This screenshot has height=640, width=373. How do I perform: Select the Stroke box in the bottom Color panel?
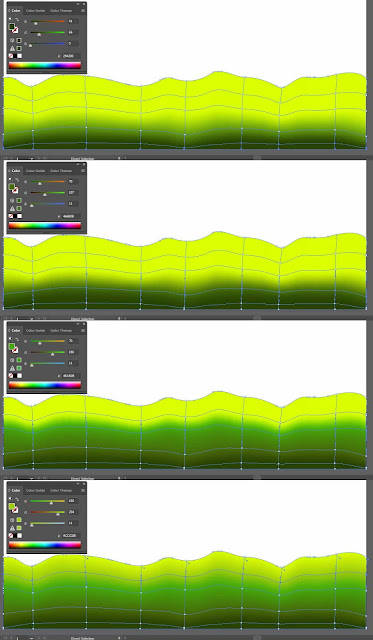[x=16, y=511]
